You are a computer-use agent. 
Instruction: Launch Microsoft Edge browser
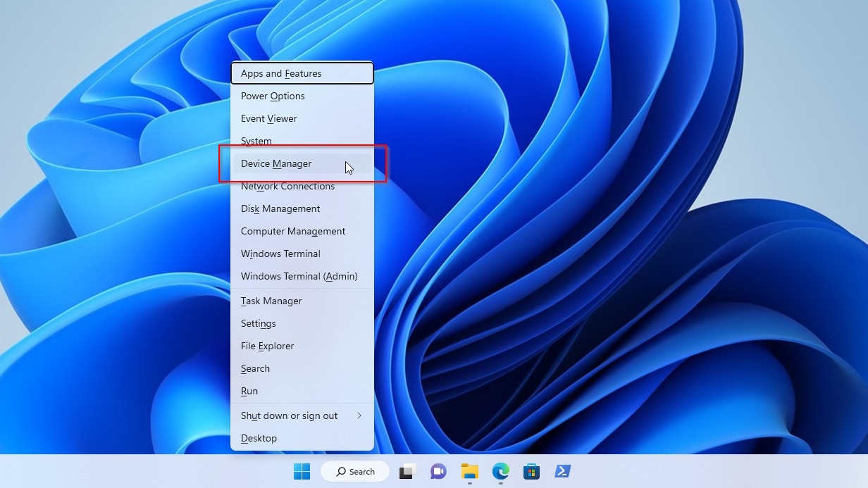pos(500,471)
